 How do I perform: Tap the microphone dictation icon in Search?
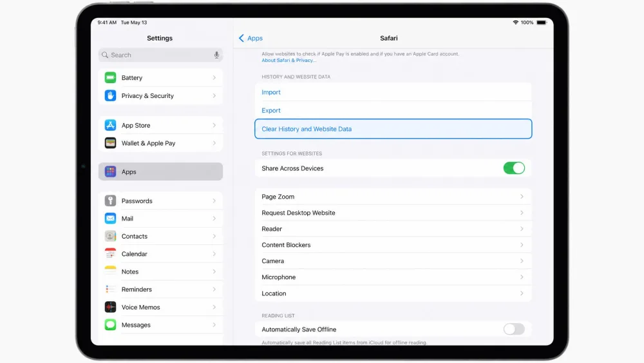click(x=216, y=55)
